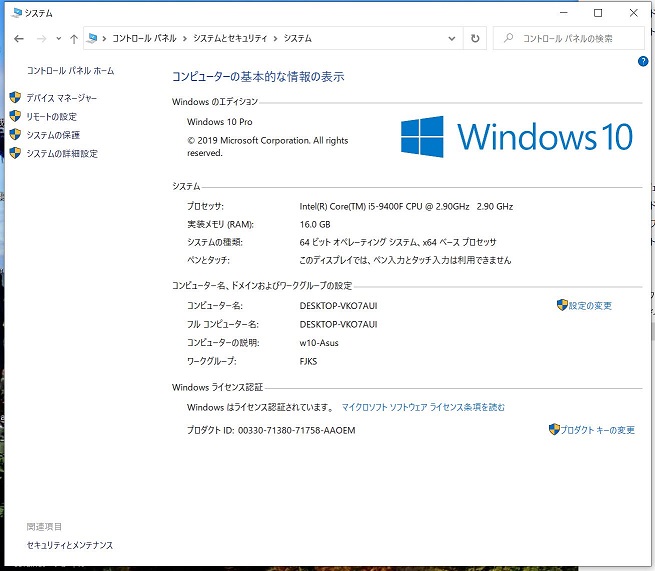This screenshot has width=655, height=571.
Task: Click shield icon beside システムの詳細設定
Action: 15,153
